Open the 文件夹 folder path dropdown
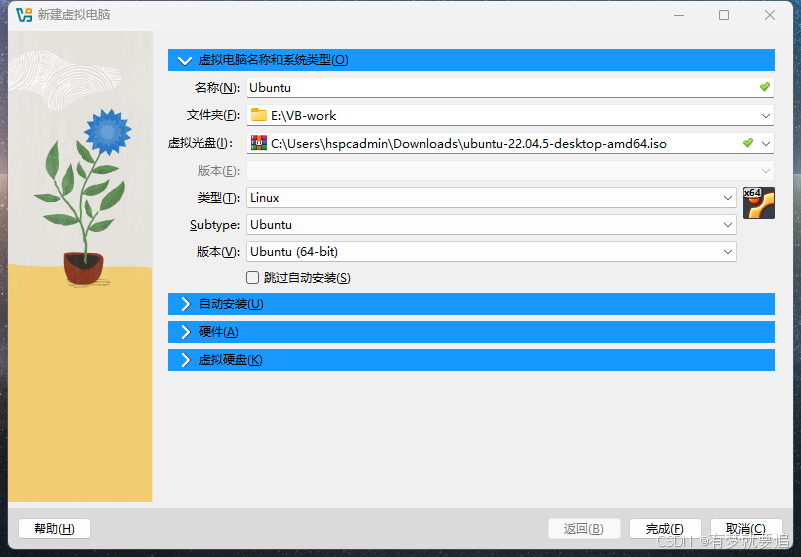 [x=766, y=115]
